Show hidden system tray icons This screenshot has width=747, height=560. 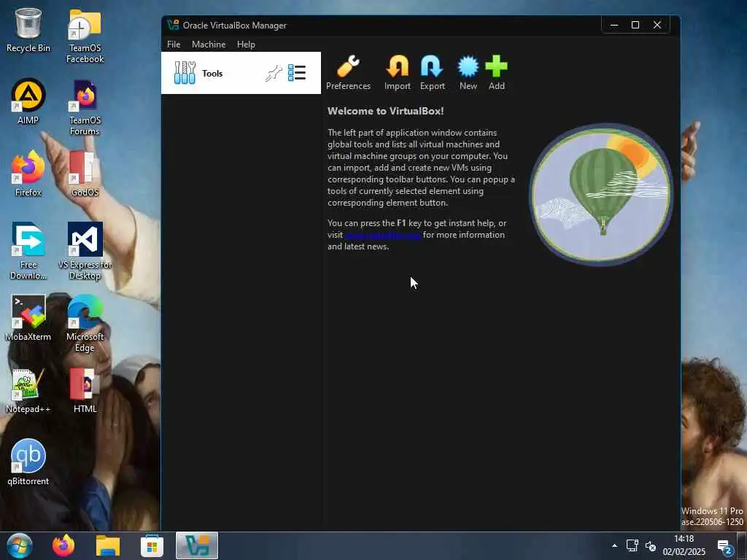pos(614,545)
